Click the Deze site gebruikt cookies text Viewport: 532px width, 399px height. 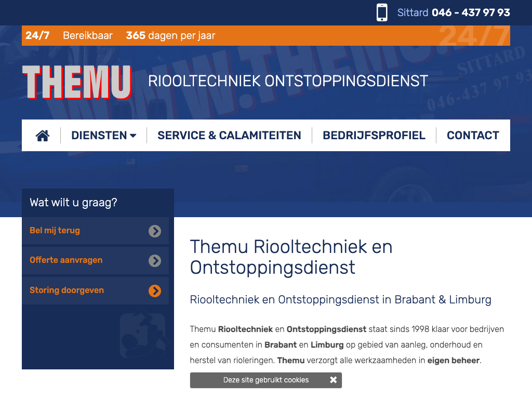[265, 380]
